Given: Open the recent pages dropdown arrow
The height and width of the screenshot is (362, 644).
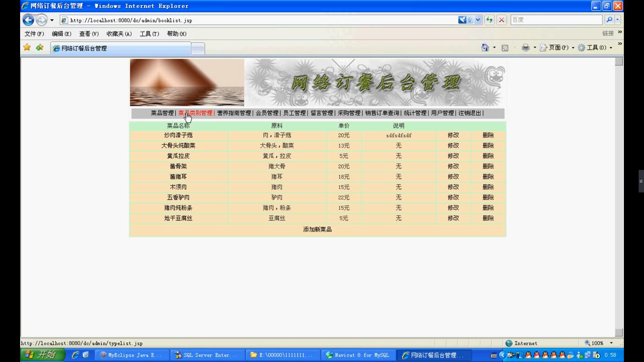Looking at the screenshot, I should tap(52, 20).
